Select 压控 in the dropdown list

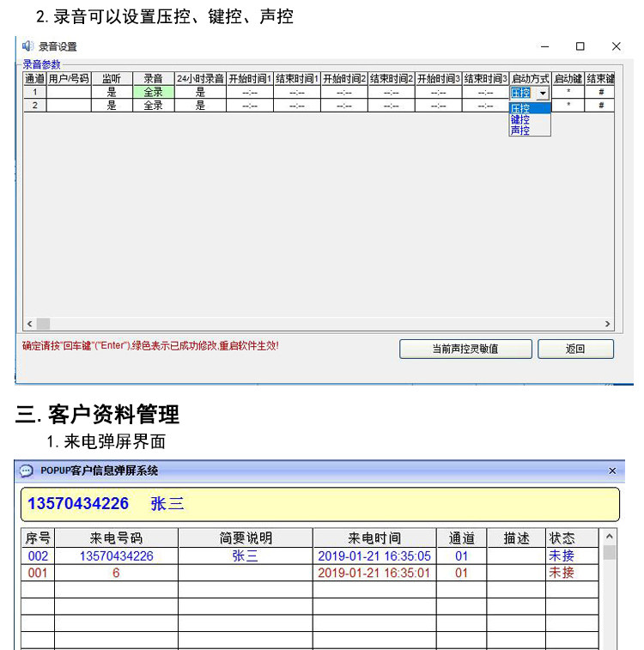tap(530, 108)
